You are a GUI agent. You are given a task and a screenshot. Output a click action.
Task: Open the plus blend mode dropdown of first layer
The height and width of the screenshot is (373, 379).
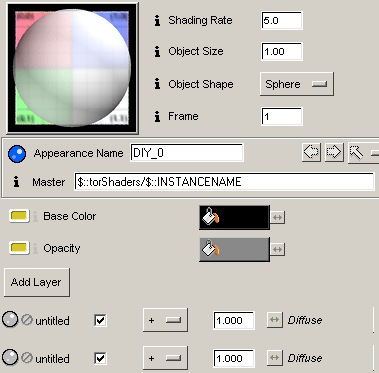[x=165, y=320]
